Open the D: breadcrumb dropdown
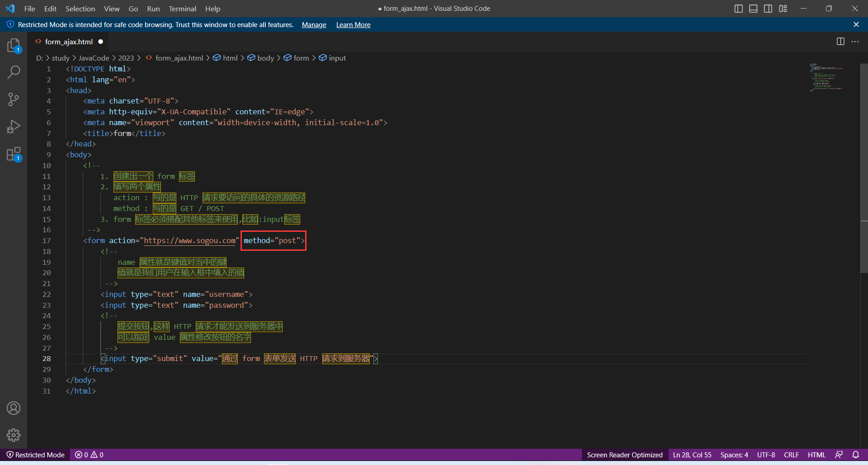 [x=40, y=58]
